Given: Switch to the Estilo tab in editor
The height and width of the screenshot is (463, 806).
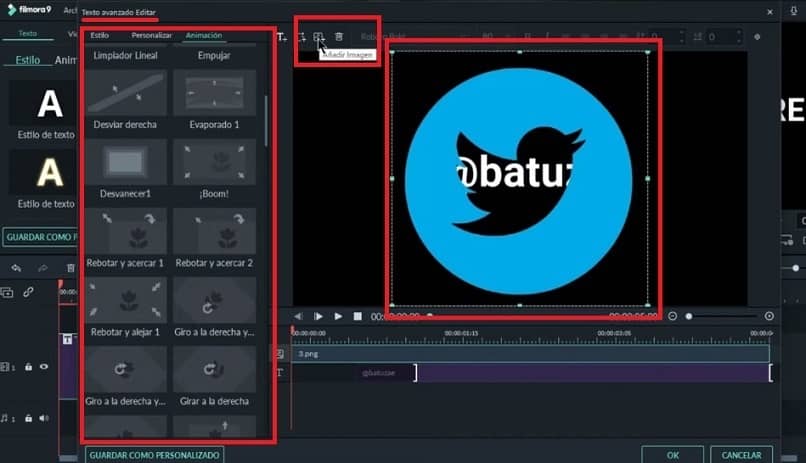Looking at the screenshot, I should (99, 35).
